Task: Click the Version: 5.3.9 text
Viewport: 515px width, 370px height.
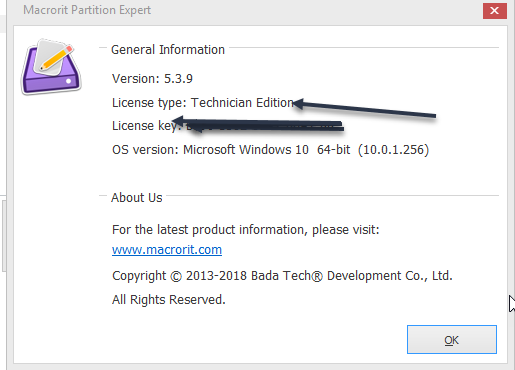Action: pos(152,79)
